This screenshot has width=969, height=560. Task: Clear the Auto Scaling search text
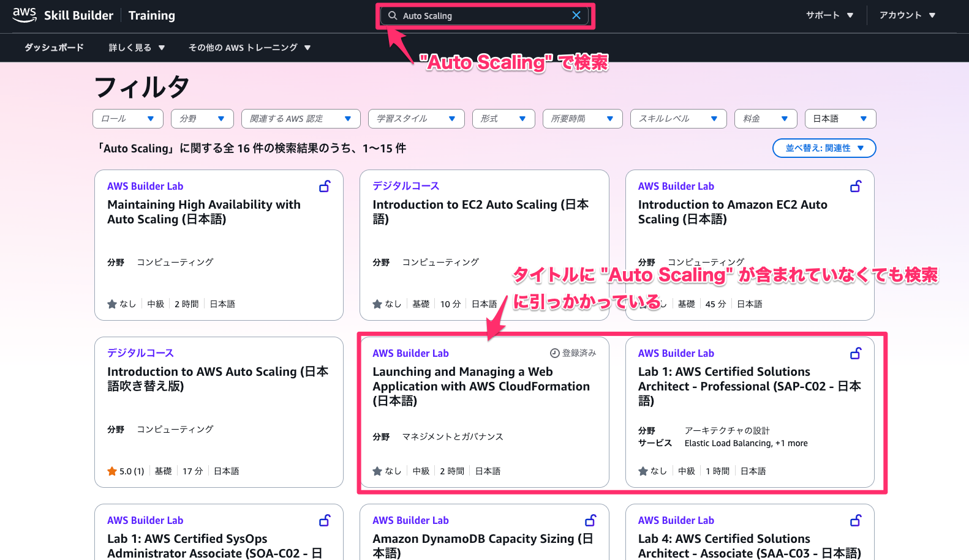tap(576, 15)
